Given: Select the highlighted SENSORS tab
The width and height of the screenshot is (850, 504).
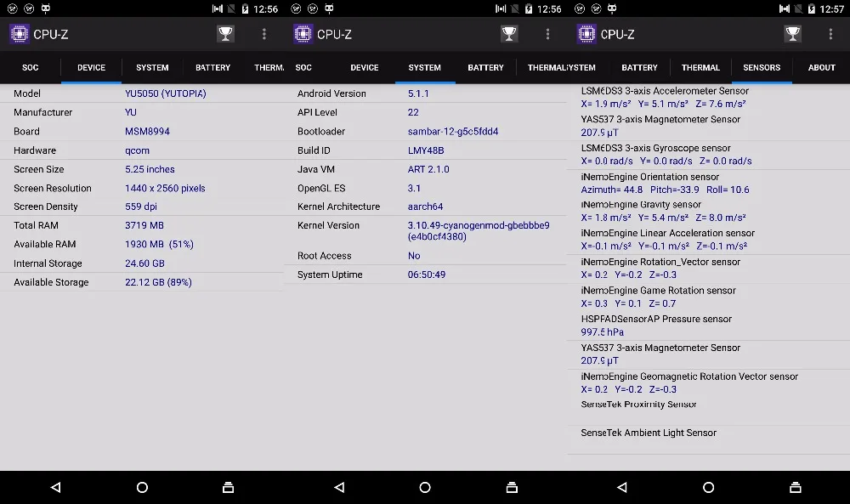Looking at the screenshot, I should tap(762, 68).
